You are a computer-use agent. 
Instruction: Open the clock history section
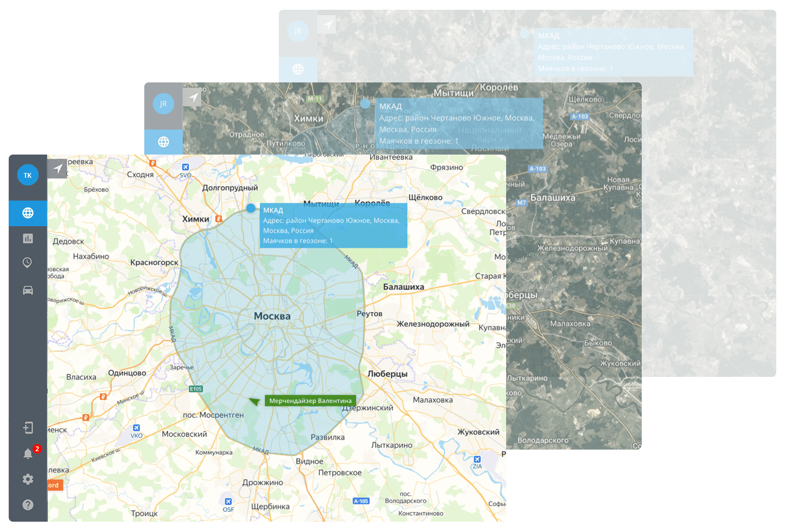[x=28, y=263]
